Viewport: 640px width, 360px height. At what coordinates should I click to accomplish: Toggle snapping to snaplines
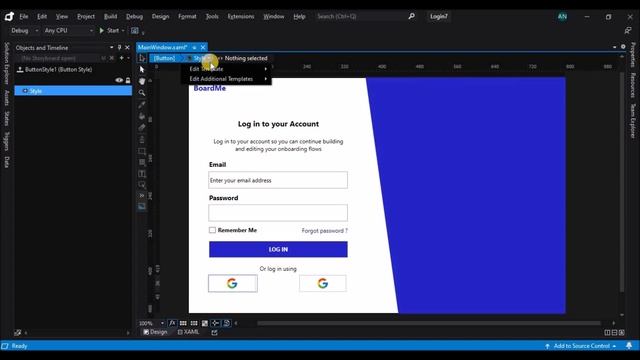click(215, 323)
